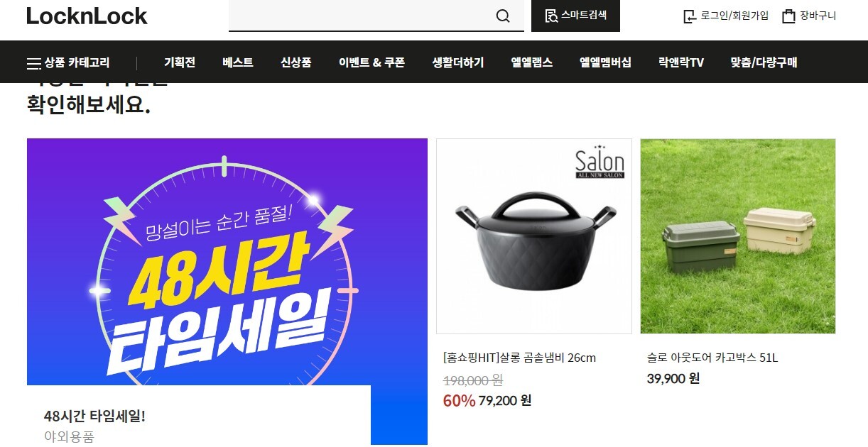Screen dimensions: 868x447
Task: Click the smart search document icon
Action: click(550, 16)
